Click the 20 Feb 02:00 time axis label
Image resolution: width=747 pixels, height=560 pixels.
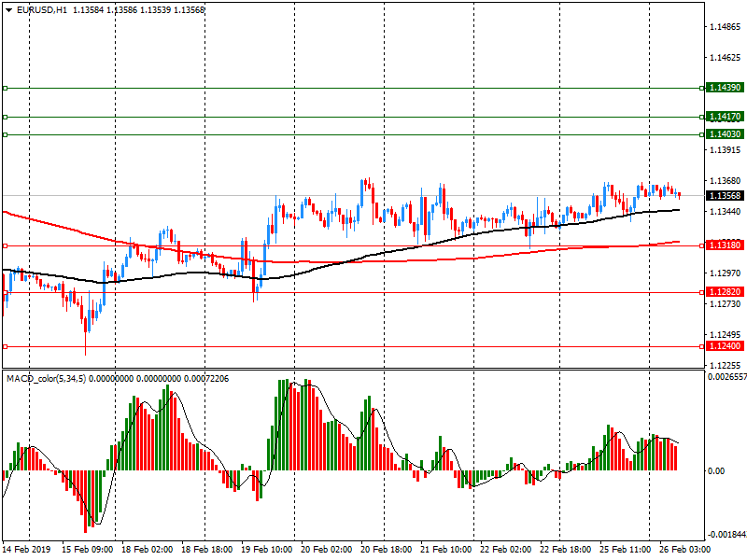pos(326,550)
